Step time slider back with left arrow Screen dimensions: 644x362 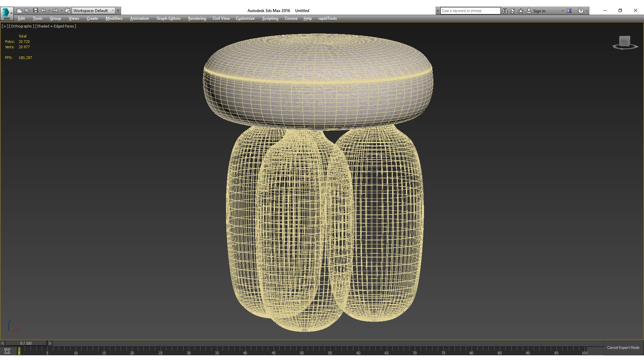[3, 343]
